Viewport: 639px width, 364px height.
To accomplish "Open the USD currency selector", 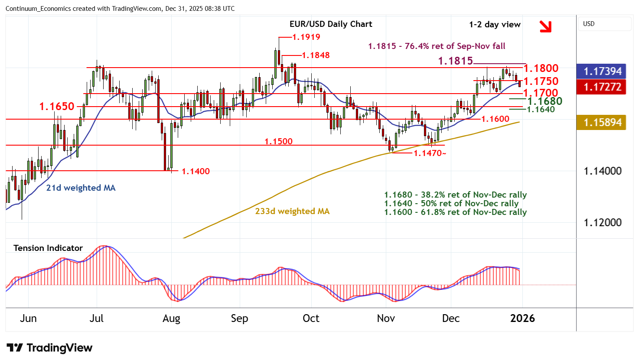I will tap(605, 24).
